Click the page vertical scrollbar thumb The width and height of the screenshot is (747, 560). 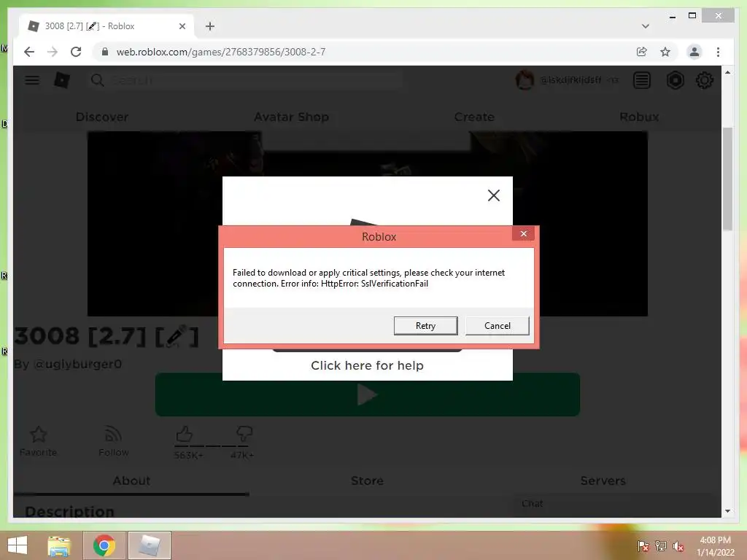click(x=727, y=179)
